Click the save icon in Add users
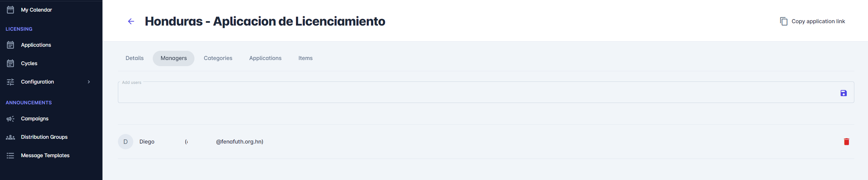Screen dimensions: 868x180 tap(843, 93)
